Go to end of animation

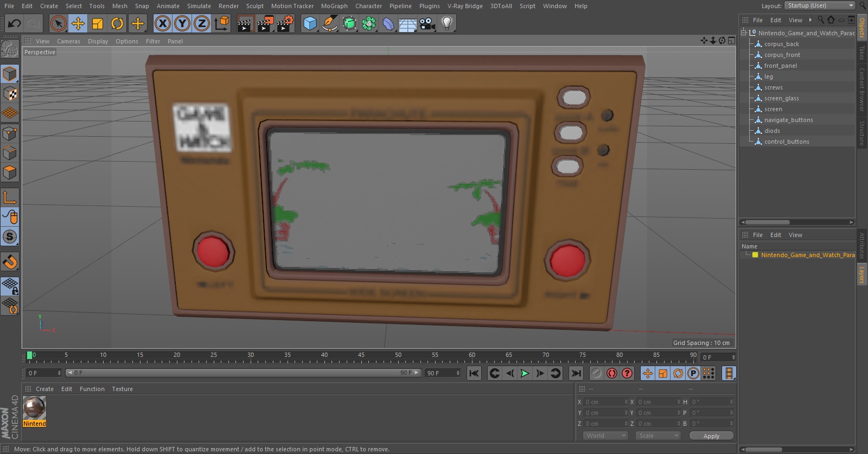click(576, 373)
